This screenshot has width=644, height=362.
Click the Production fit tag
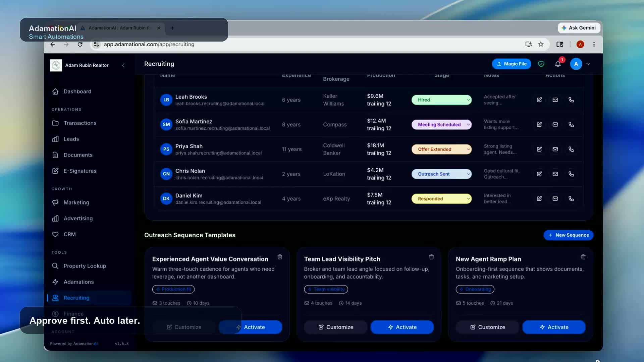[173, 289]
